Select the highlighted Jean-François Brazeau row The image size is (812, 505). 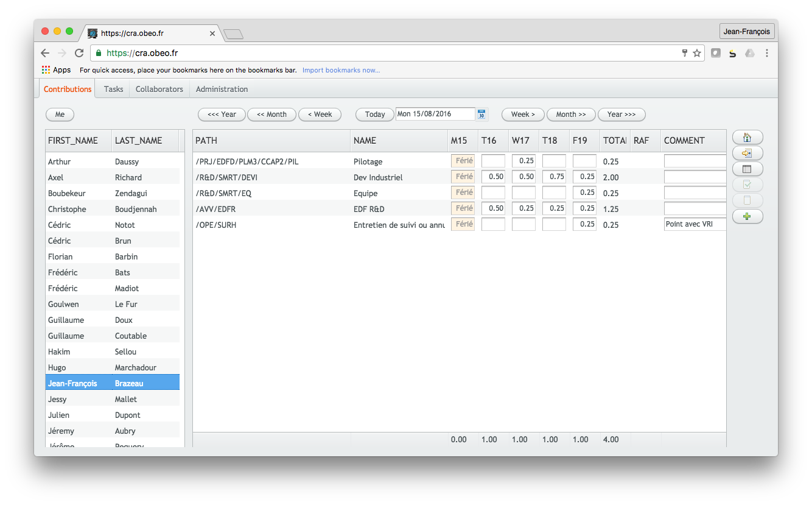pyautogui.click(x=113, y=383)
